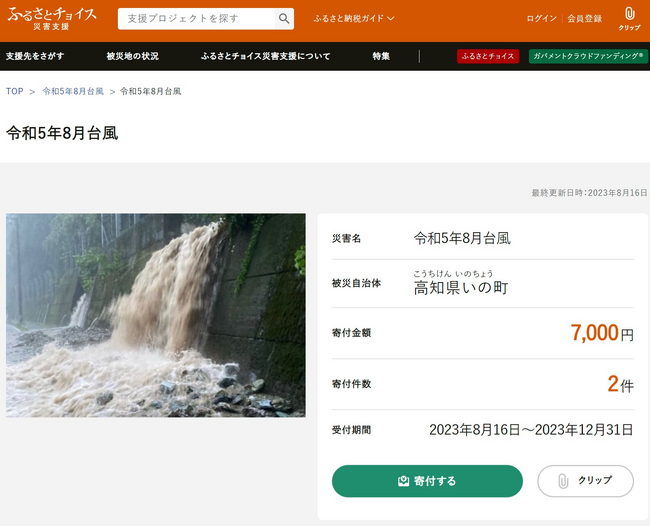
Task: Click the paperclip icon in クリップ button
Action: pos(563,481)
